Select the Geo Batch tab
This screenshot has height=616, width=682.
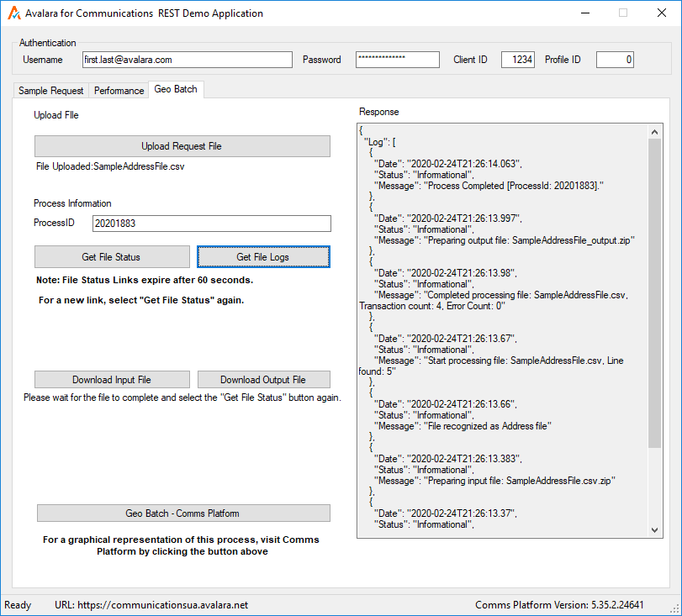[x=176, y=90]
